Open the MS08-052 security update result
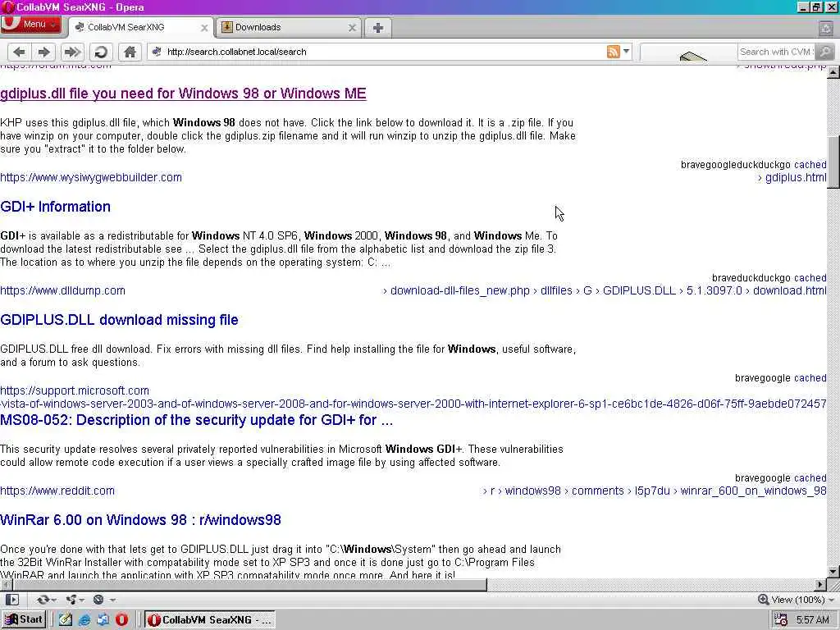840x630 pixels. (x=197, y=420)
